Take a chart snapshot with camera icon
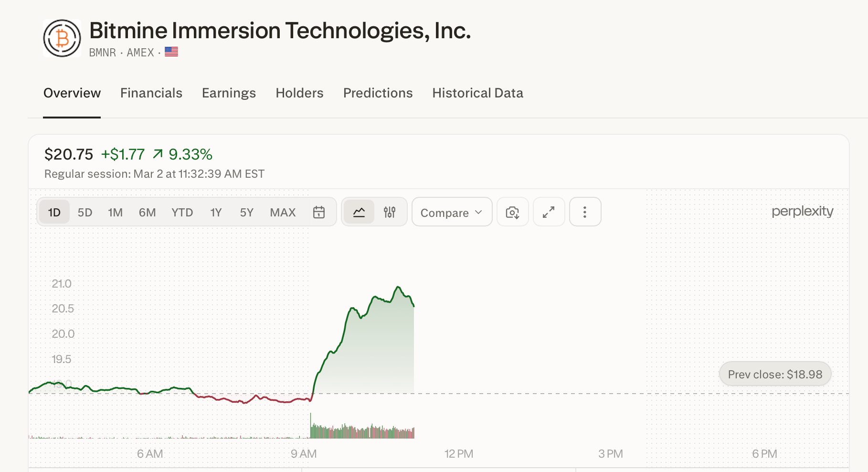 [512, 212]
